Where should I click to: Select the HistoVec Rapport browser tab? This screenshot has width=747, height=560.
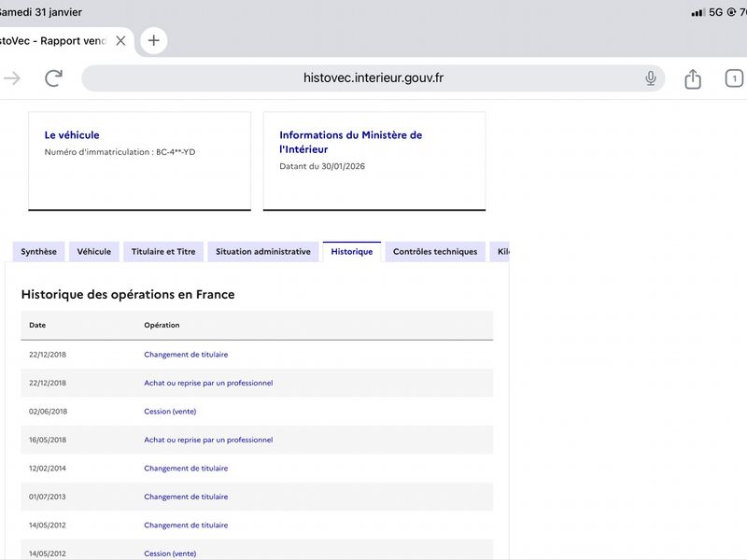(x=56, y=41)
